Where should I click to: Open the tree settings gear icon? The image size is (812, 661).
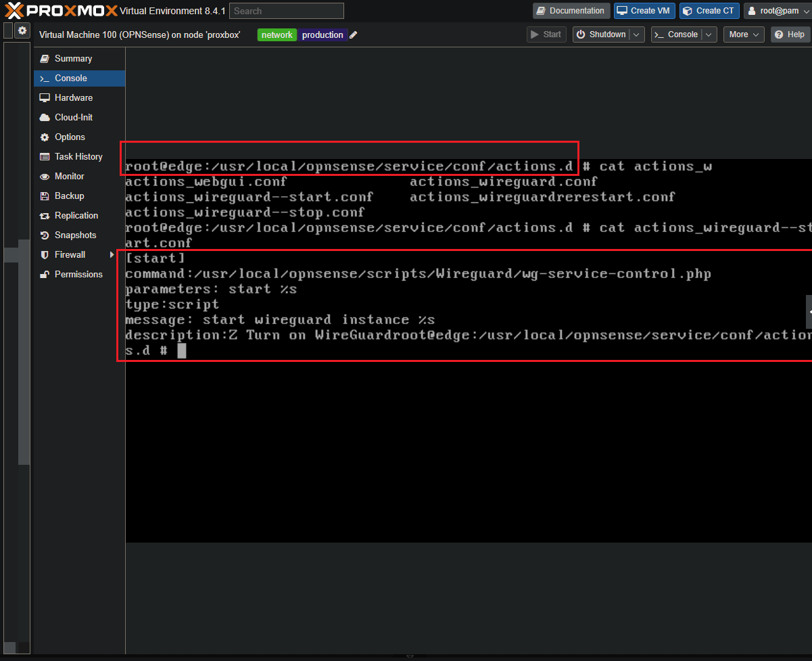pos(22,30)
